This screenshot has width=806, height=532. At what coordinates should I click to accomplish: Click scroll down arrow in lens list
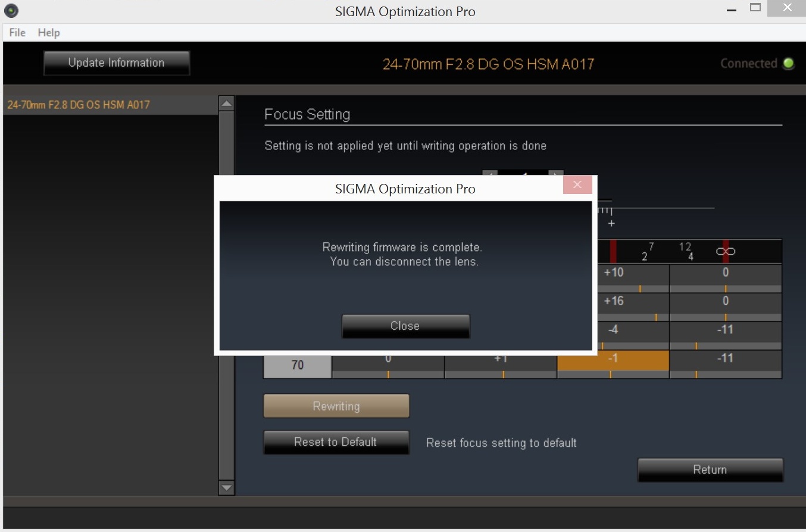click(x=227, y=487)
